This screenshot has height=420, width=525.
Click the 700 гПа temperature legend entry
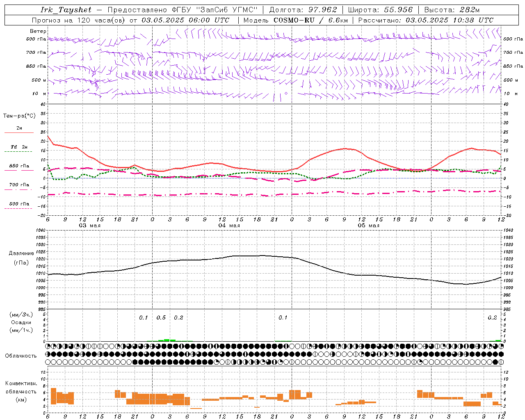click(19, 185)
